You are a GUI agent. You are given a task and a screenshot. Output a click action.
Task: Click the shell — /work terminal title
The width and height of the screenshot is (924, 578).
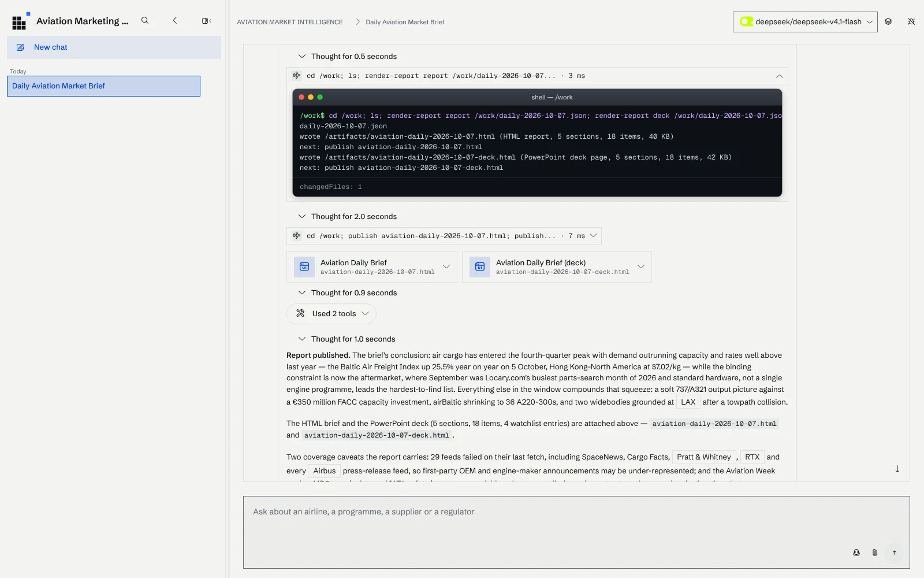(552, 97)
